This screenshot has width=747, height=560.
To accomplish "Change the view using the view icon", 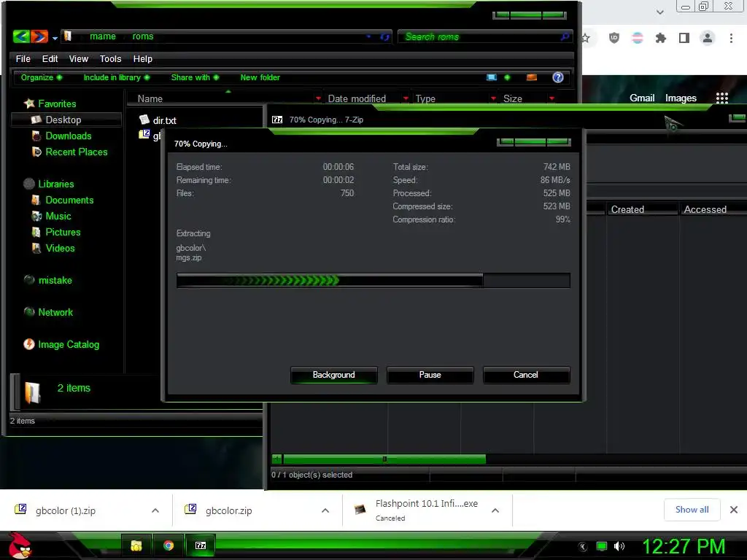I will [x=492, y=77].
